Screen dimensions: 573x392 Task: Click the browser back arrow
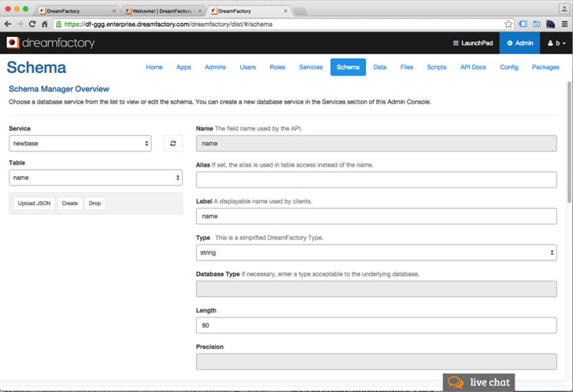pyautogui.click(x=8, y=24)
